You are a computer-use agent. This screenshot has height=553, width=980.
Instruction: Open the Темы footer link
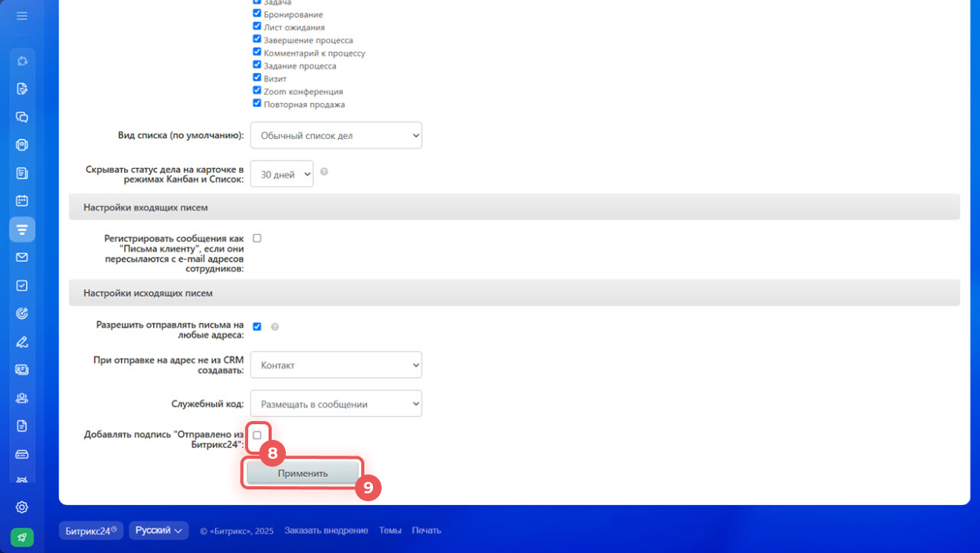390,531
